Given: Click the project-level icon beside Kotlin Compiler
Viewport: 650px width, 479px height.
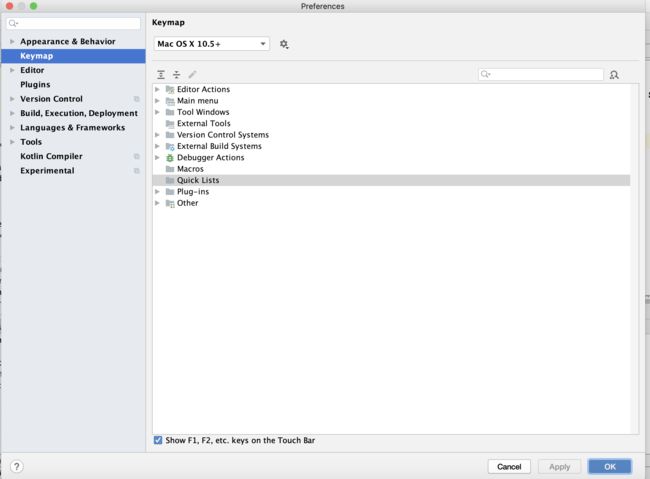Looking at the screenshot, I should pos(136,156).
